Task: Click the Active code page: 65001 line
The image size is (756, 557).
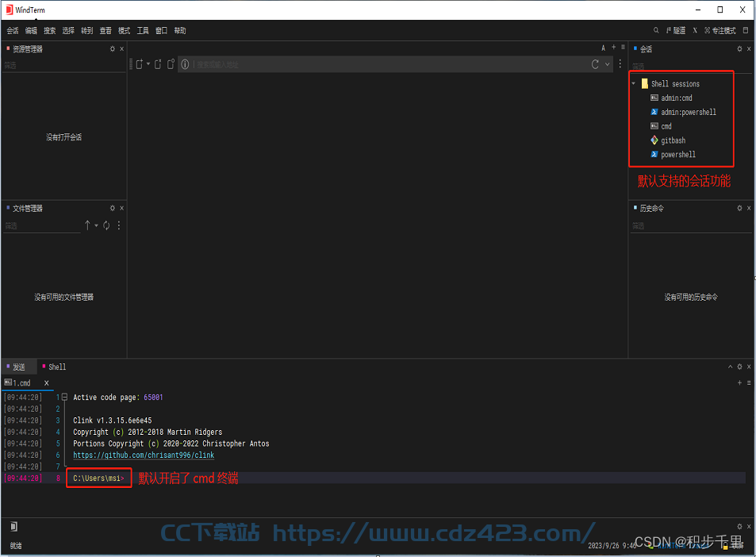Action: (x=118, y=398)
